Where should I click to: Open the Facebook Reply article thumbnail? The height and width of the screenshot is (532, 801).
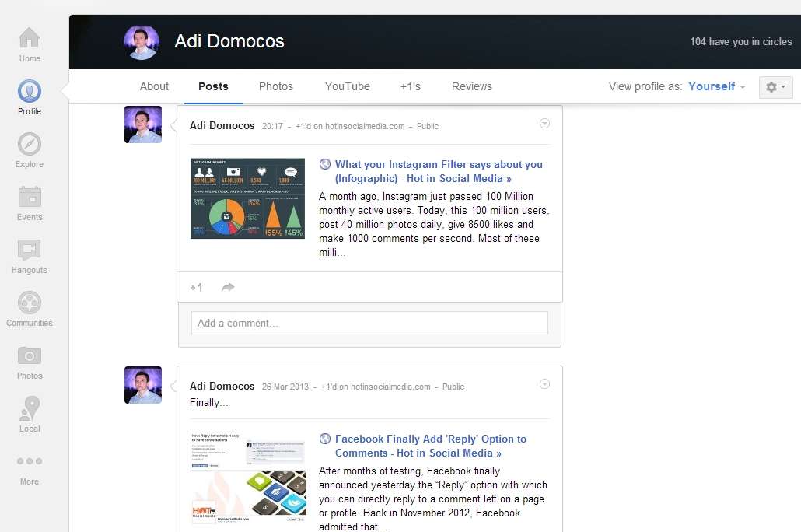(x=248, y=477)
